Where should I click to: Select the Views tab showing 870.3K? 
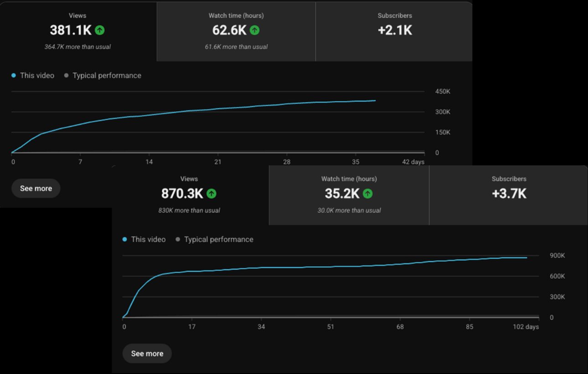pos(190,195)
